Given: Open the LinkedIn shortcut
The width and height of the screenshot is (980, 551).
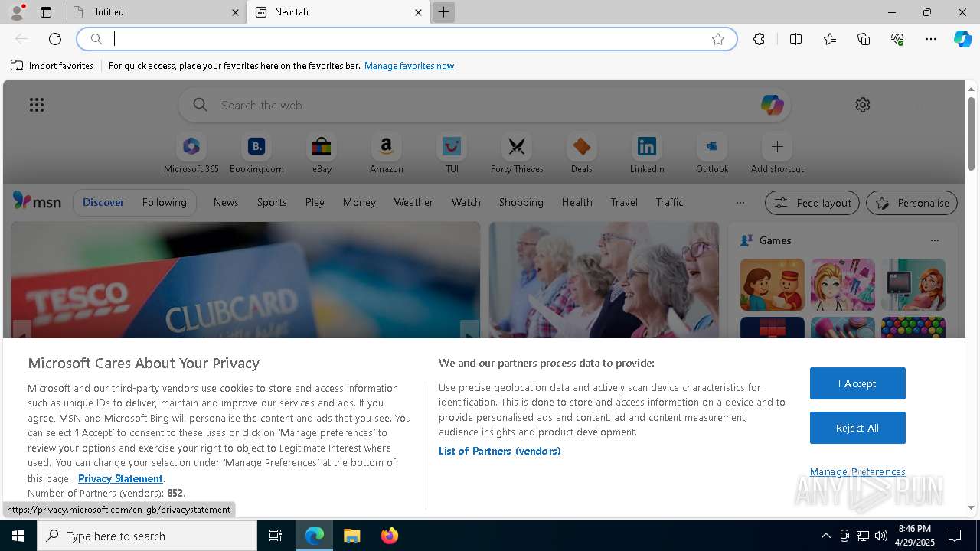Looking at the screenshot, I should (x=647, y=154).
